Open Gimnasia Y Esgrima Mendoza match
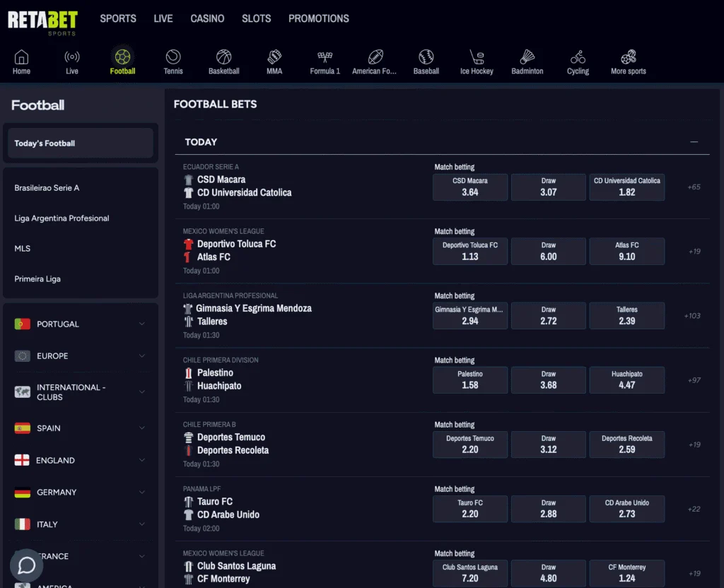The image size is (724, 588). pyautogui.click(x=254, y=308)
